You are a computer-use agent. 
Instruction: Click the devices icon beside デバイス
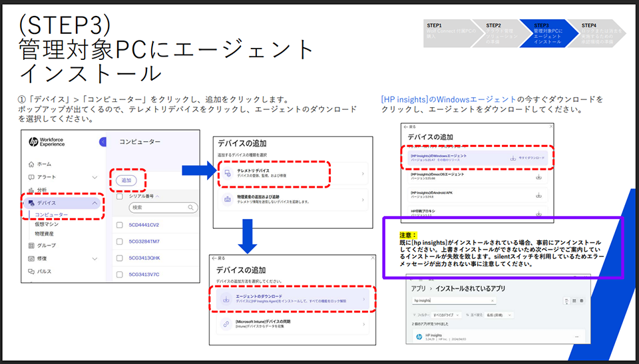pyautogui.click(x=31, y=203)
